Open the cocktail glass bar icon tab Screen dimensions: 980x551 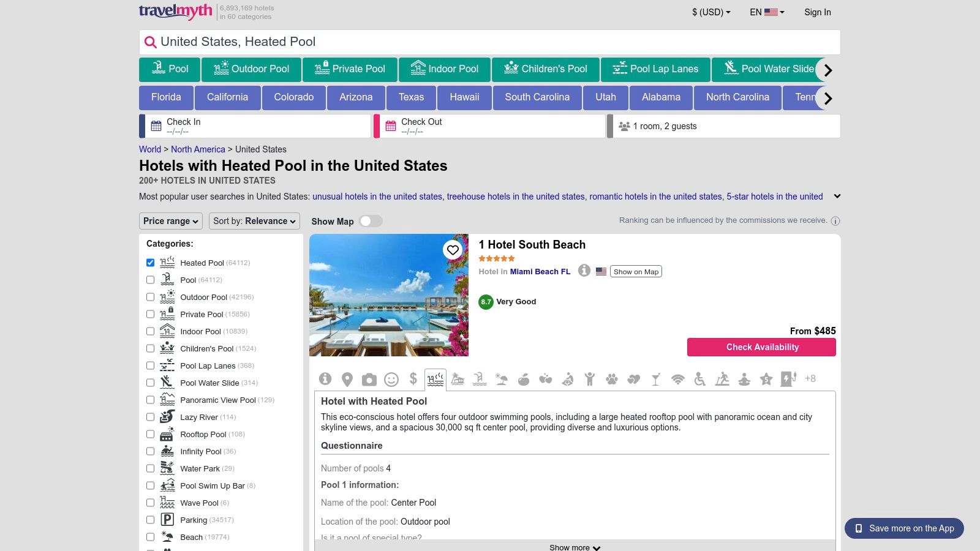pos(656,380)
